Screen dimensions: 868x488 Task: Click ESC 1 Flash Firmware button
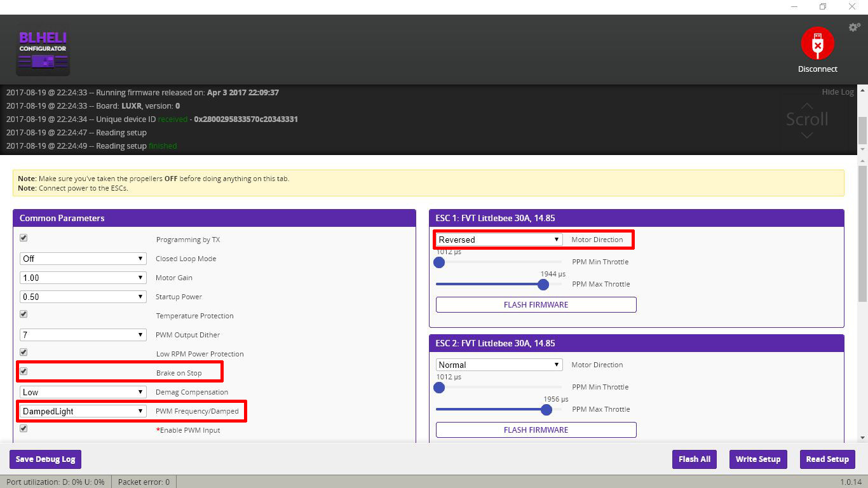click(x=536, y=304)
